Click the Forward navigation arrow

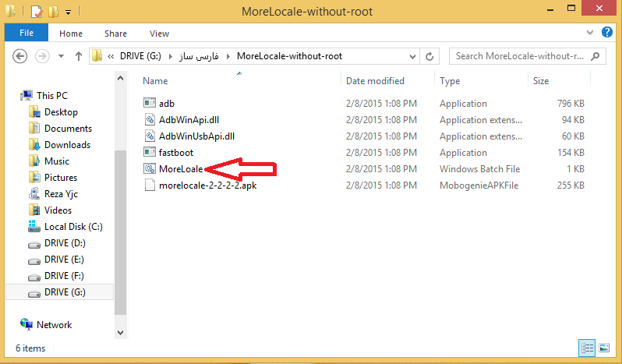click(x=42, y=56)
